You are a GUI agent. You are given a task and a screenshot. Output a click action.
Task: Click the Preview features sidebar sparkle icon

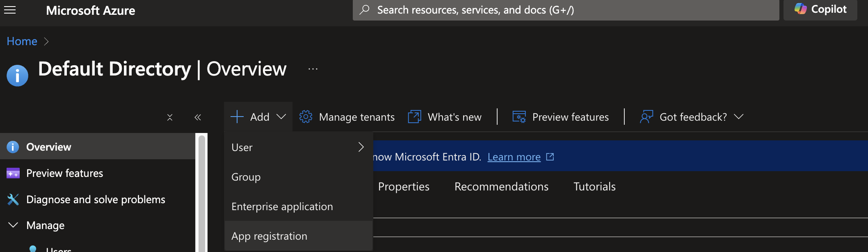pyautogui.click(x=13, y=173)
